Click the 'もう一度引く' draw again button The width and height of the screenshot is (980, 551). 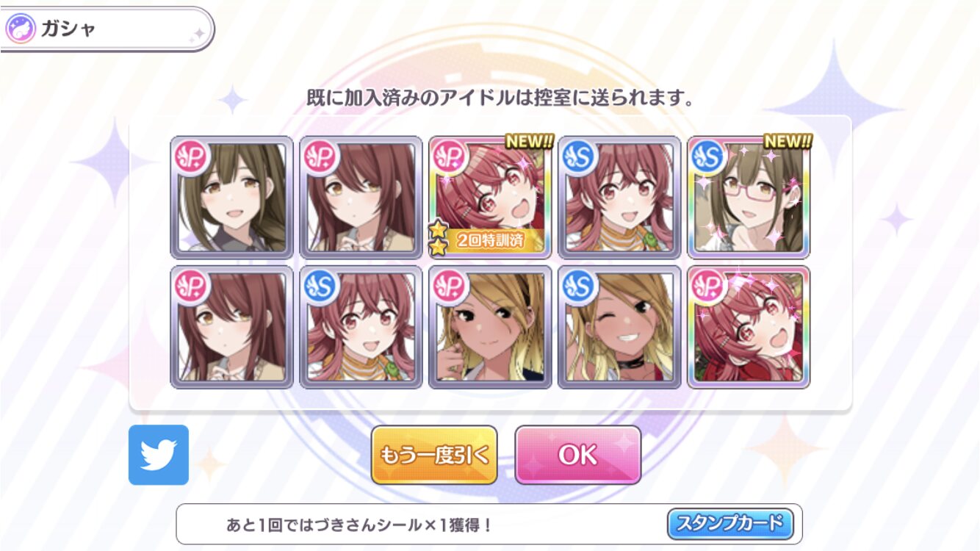434,455
